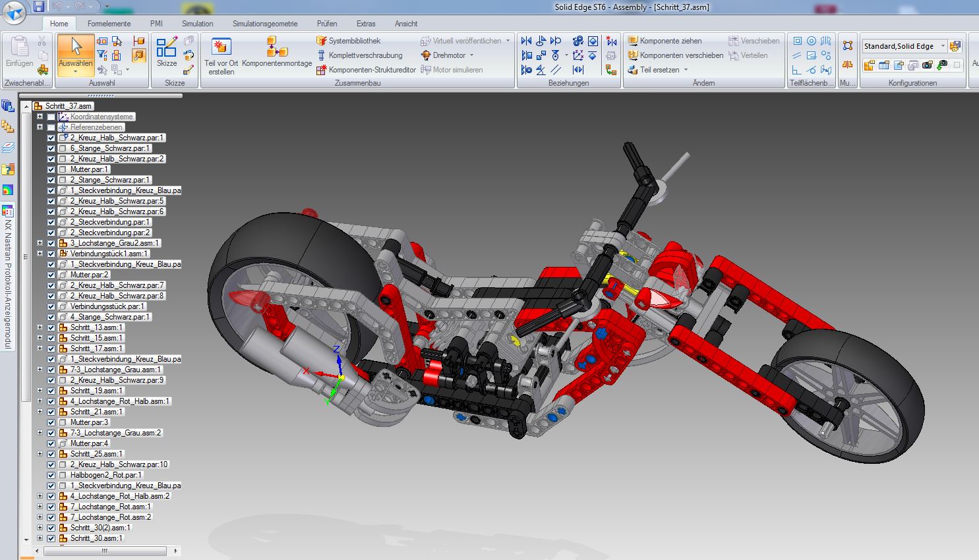Toggle checkbox for Schritt_13.asm:1
Viewport: 979px width, 560px height.
(51, 327)
